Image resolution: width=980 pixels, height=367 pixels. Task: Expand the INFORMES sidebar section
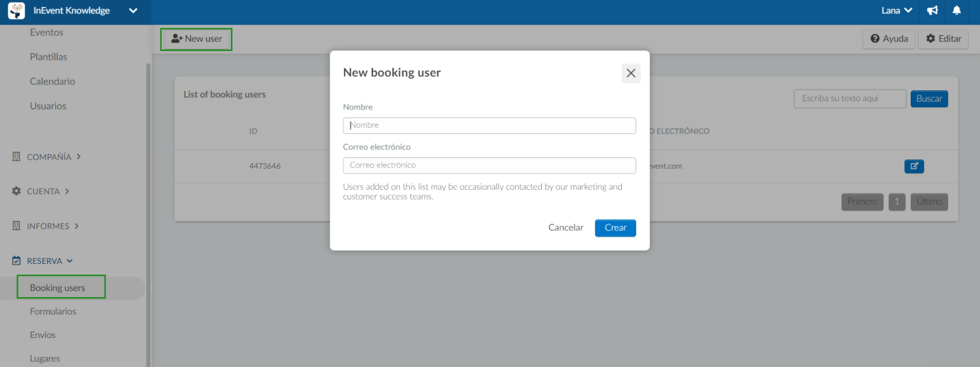(45, 227)
